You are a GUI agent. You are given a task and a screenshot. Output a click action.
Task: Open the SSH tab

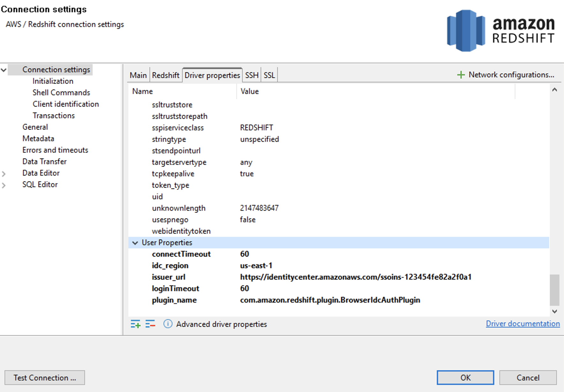252,75
